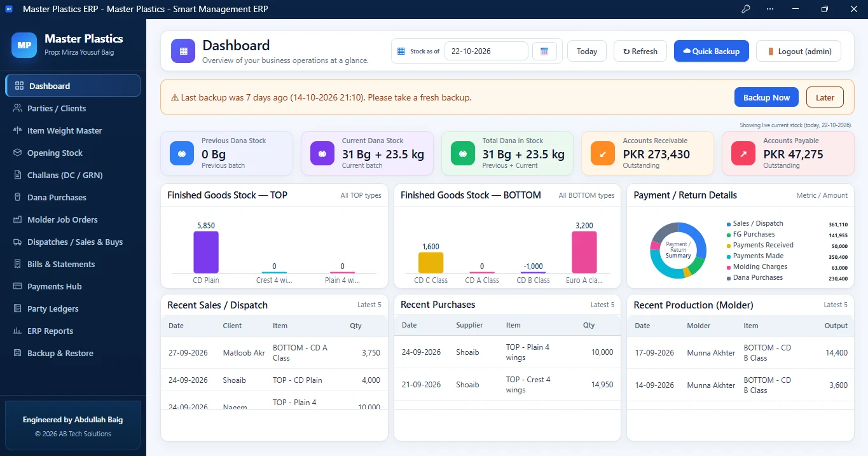Click the Opening Stock box icon
Screen dimensions: 868x456
click(17, 153)
